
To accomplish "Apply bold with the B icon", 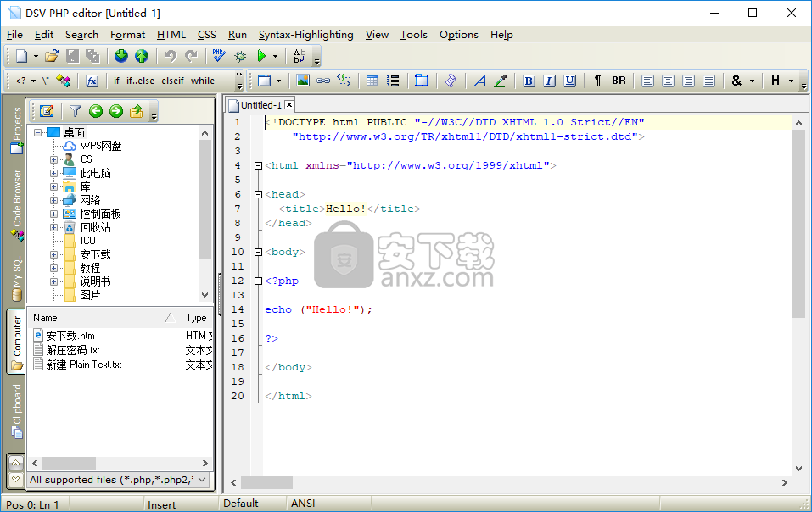I will pos(529,81).
